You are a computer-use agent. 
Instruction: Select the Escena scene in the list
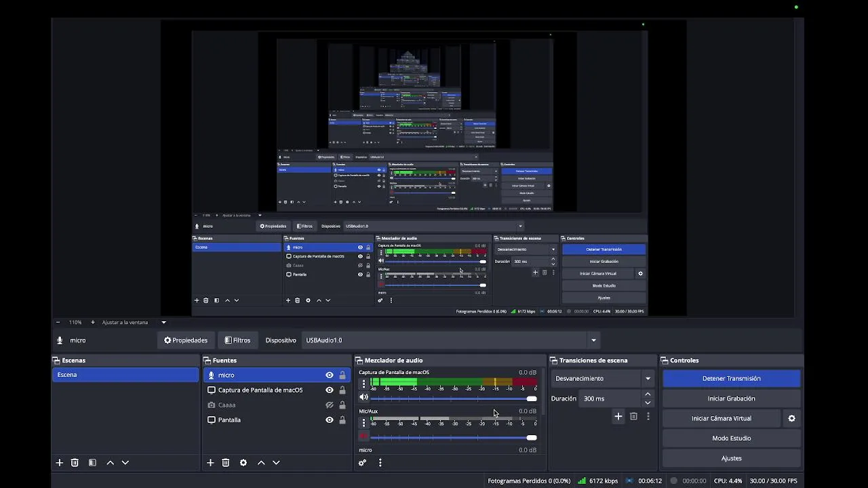click(125, 375)
